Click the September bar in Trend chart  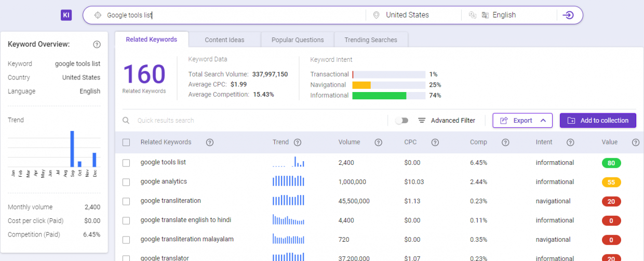[x=72, y=149]
